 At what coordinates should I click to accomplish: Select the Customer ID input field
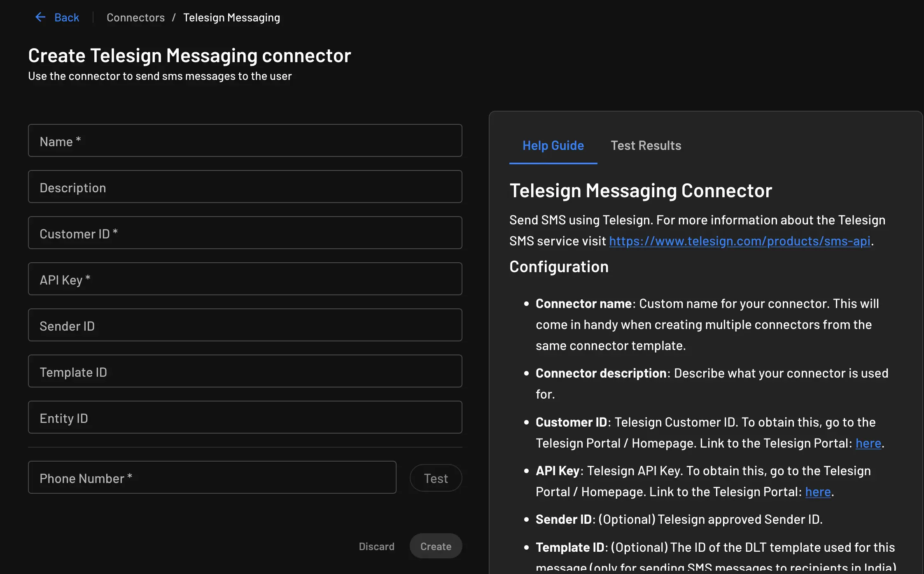click(245, 233)
